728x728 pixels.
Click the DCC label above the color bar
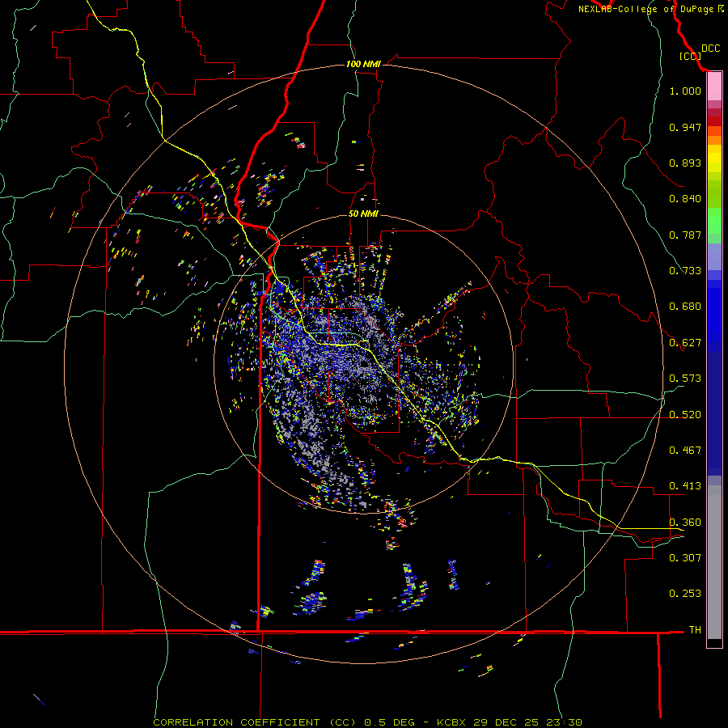pos(711,49)
